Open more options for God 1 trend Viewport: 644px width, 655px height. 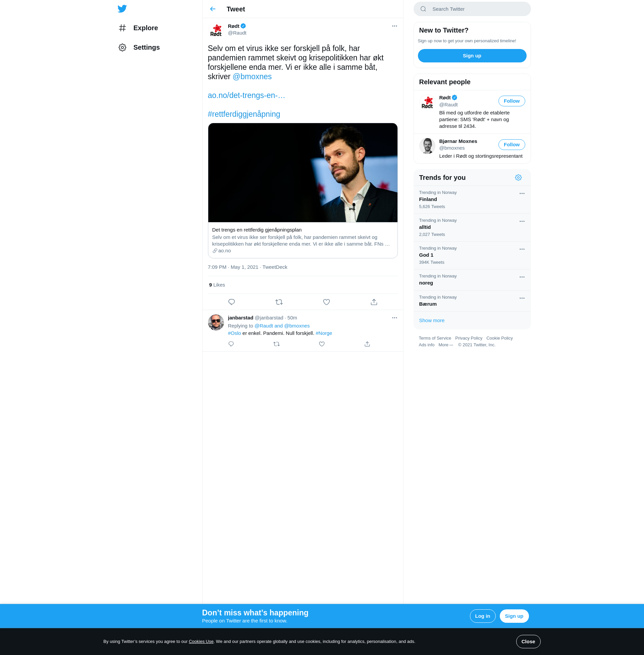tap(522, 249)
